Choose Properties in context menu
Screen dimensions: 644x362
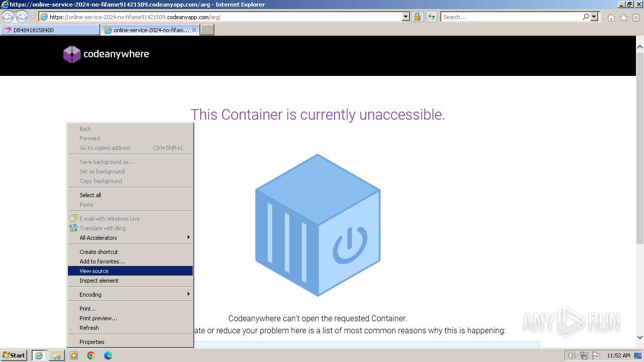(130, 342)
